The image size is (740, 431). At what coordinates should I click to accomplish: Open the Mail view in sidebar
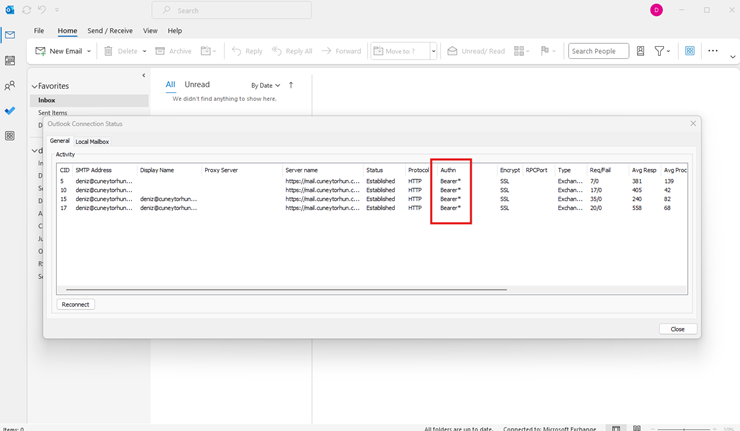10,35
